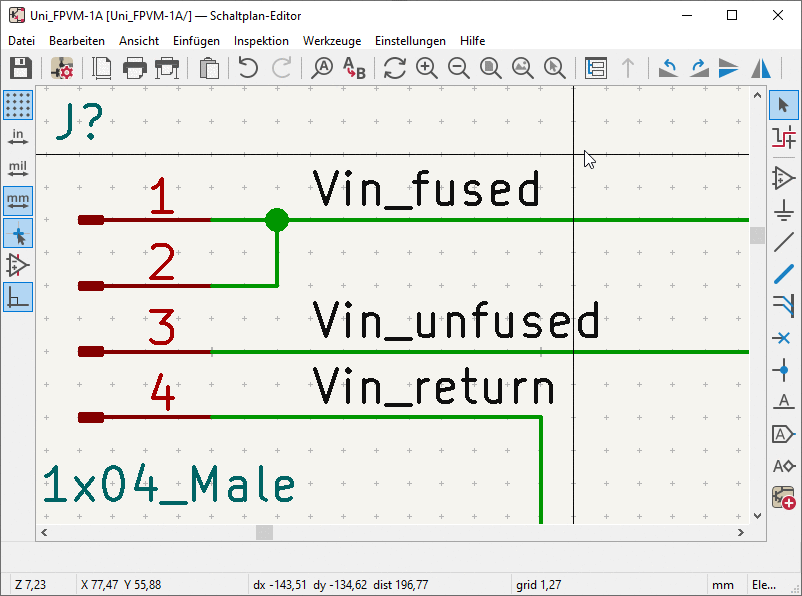Open schematic setup settings icon

coord(62,68)
